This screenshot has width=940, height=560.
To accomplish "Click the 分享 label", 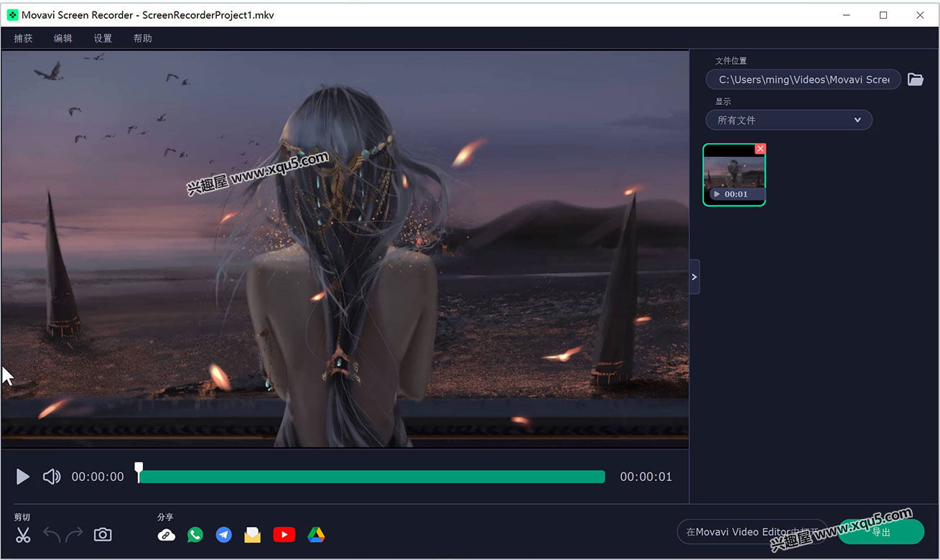I will pyautogui.click(x=165, y=517).
